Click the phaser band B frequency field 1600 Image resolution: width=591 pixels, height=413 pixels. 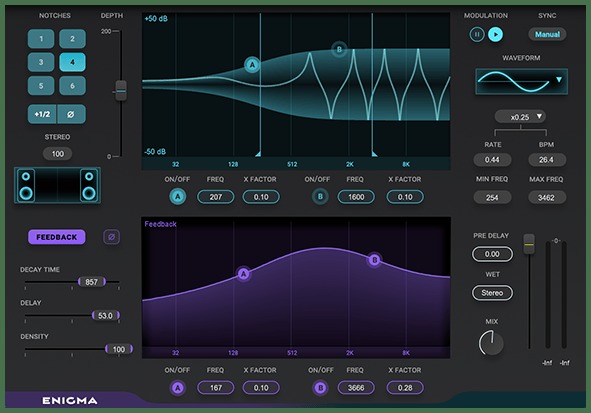pyautogui.click(x=356, y=197)
